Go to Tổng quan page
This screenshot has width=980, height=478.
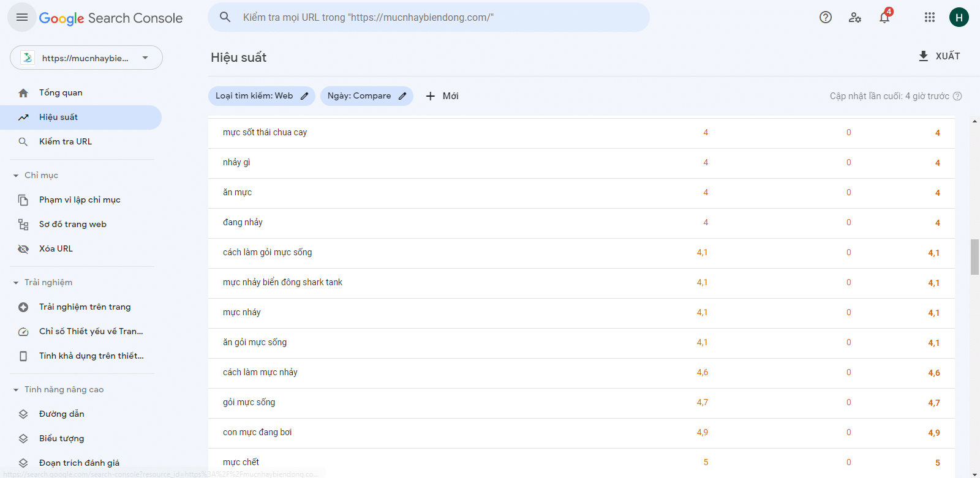coord(61,93)
